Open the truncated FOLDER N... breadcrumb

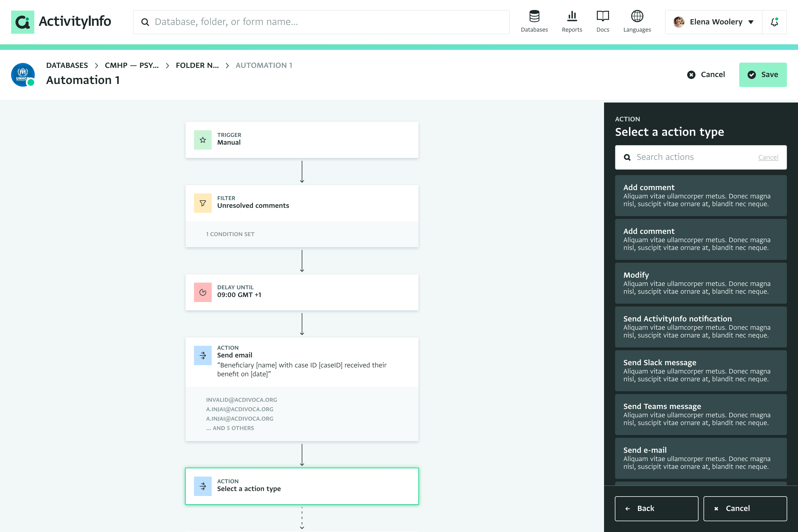(x=197, y=65)
